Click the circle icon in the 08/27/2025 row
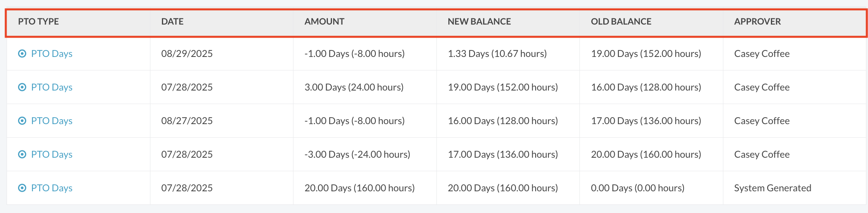This screenshot has height=213, width=868. pyautogui.click(x=22, y=121)
